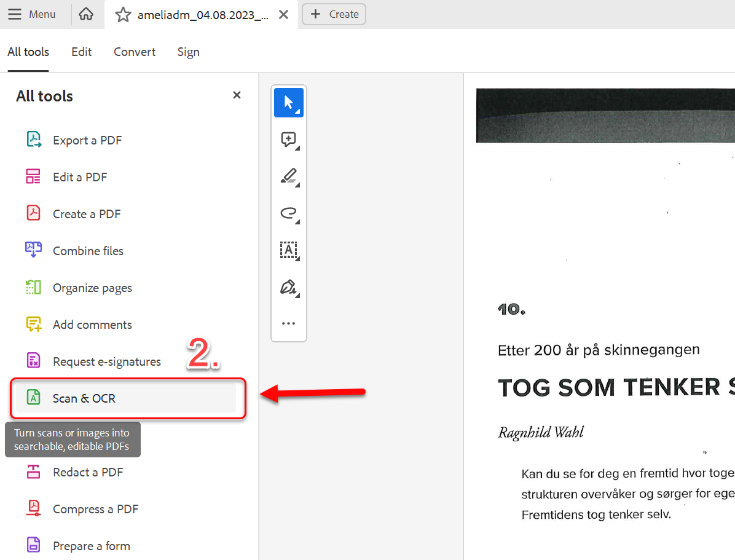The image size is (735, 560).
Task: Click the Create a PDF icon
Action: 33,213
